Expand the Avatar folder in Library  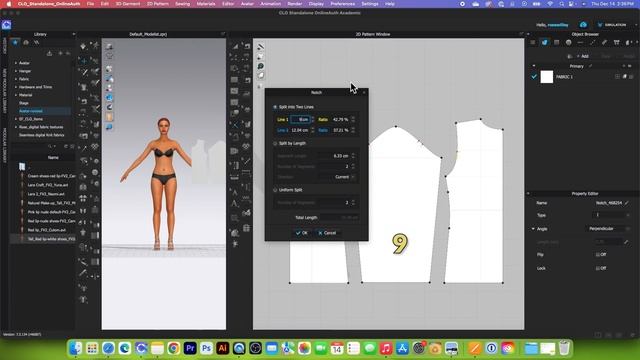point(16,63)
